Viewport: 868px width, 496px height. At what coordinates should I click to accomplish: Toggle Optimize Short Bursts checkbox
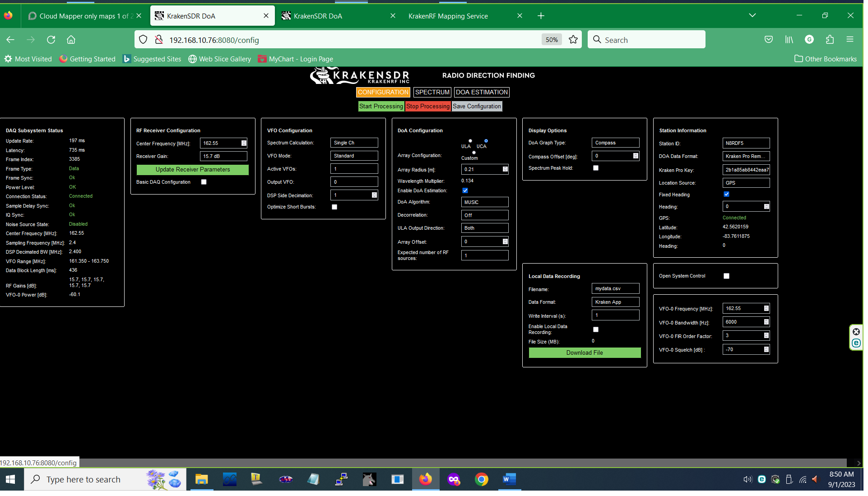[x=334, y=207]
